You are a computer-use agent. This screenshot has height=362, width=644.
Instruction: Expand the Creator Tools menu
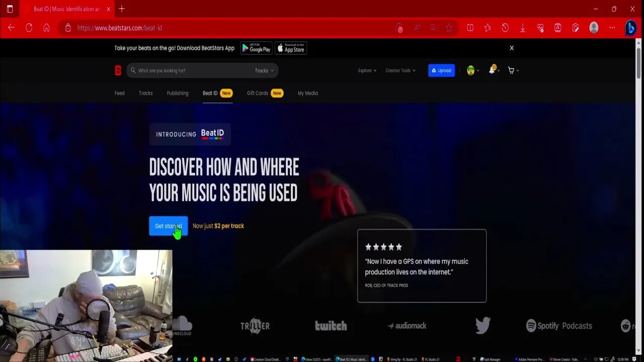[400, 70]
